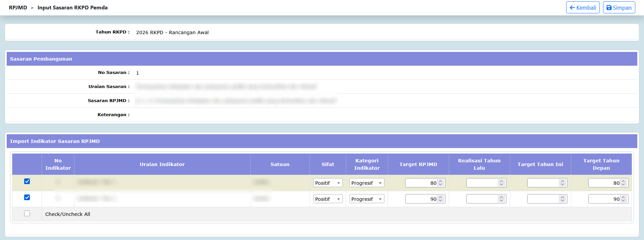
Task: Click the Uraian Indikator column header
Action: click(162, 164)
